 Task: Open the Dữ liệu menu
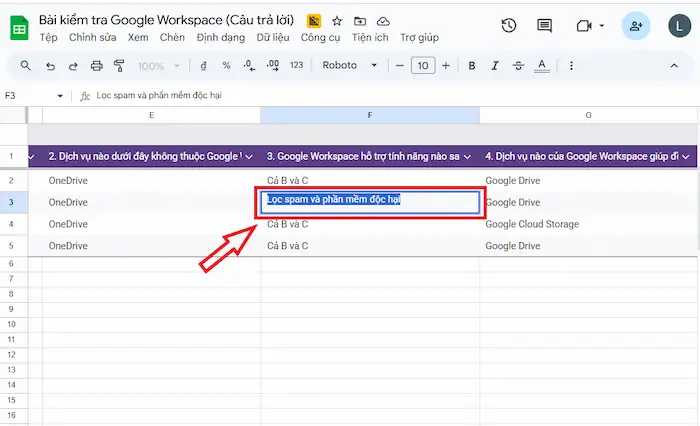(x=272, y=37)
